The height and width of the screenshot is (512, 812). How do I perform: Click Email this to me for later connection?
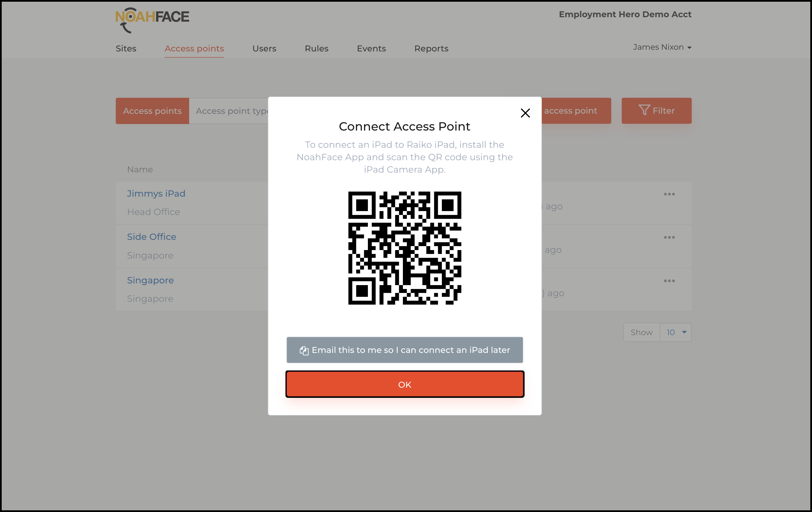(x=405, y=350)
